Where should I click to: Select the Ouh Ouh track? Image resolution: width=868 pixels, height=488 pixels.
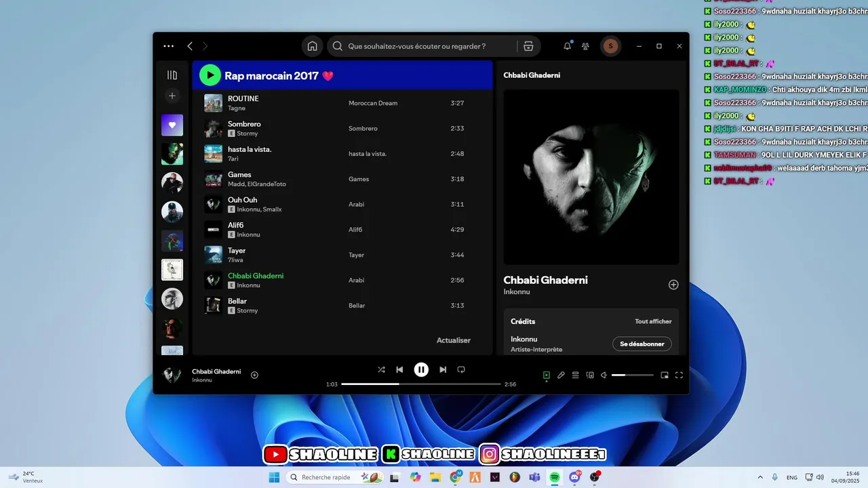342,204
